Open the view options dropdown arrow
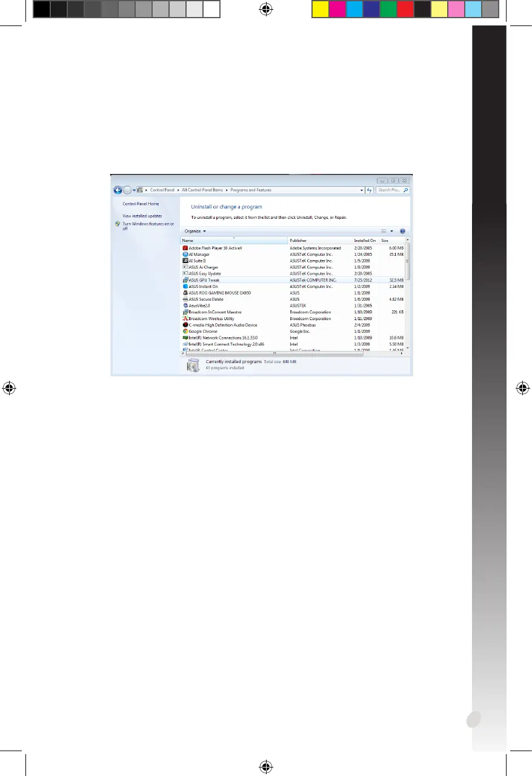 391,231
